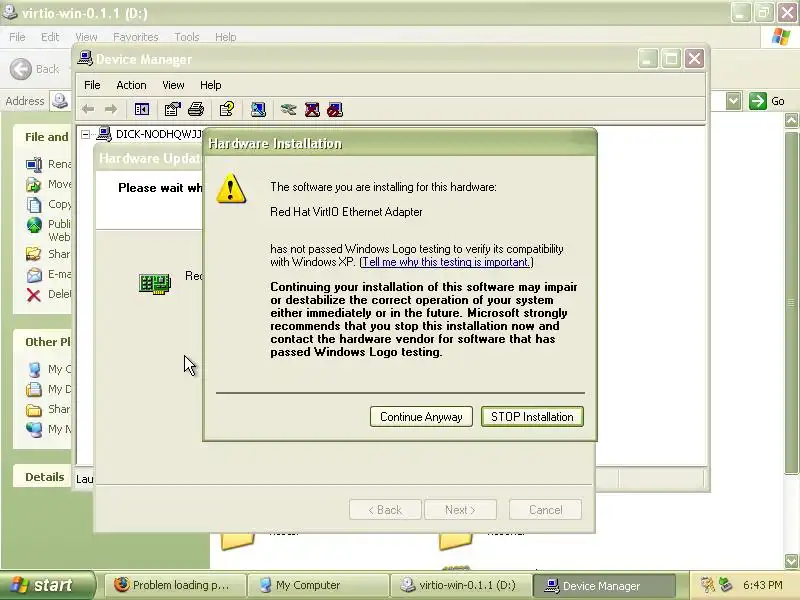Viewport: 800px width, 600px height.
Task: Click the red X Delete icon in sidebar
Action: pos(34,295)
